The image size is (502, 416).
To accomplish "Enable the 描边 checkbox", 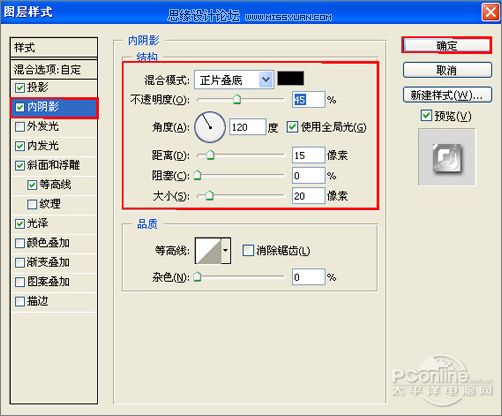I will [20, 302].
